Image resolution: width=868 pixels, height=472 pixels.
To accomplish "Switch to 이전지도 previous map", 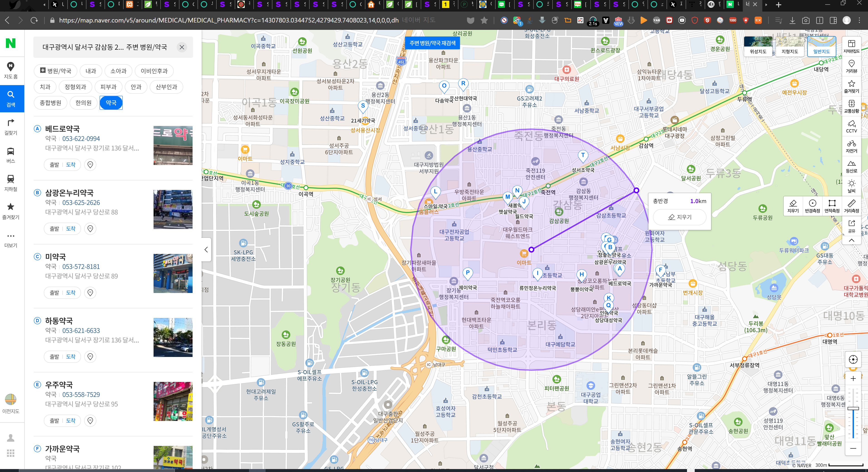I will 11,403.
